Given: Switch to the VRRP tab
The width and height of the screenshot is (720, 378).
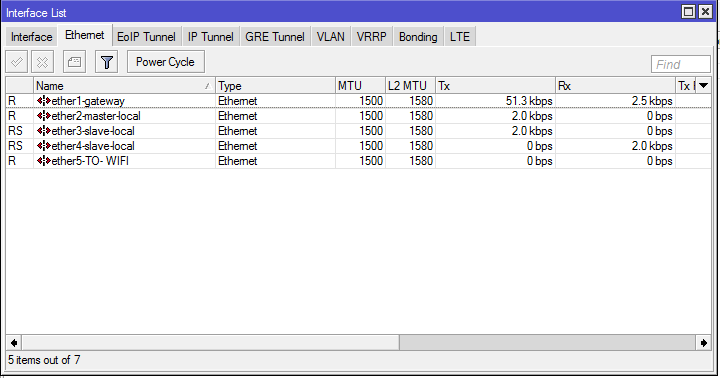Looking at the screenshot, I should (x=371, y=37).
